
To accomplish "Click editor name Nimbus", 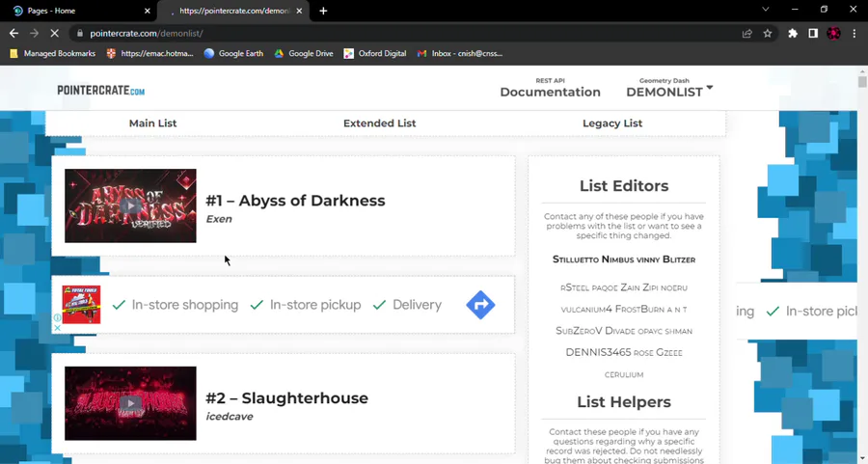I will [x=618, y=259].
